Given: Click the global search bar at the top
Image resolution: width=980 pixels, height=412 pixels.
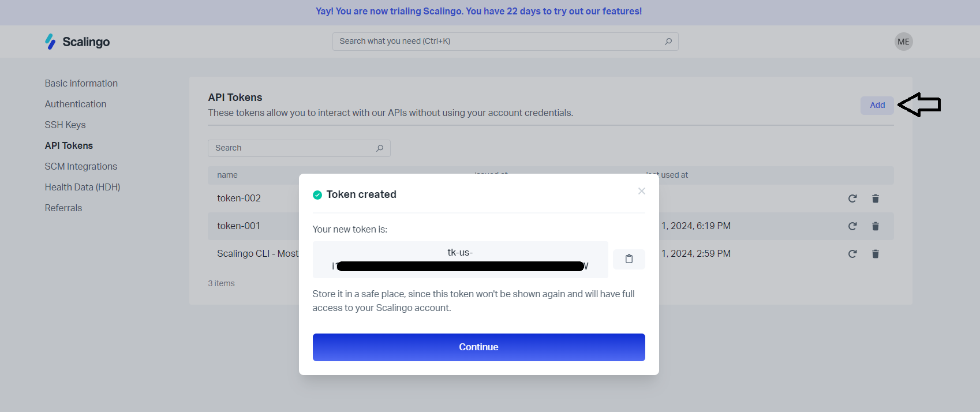Looking at the screenshot, I should tap(505, 41).
